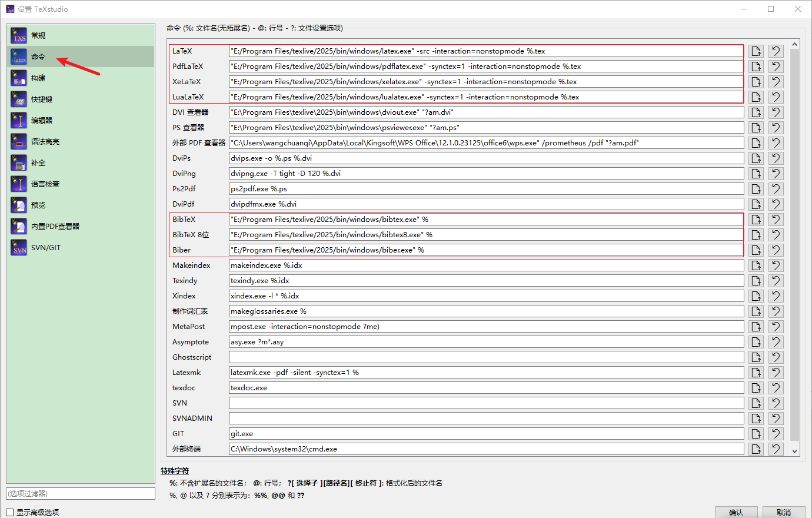Viewport: 812px width, 518px height.
Task: Open the 内置PDF查看器 settings category
Action: point(81,226)
